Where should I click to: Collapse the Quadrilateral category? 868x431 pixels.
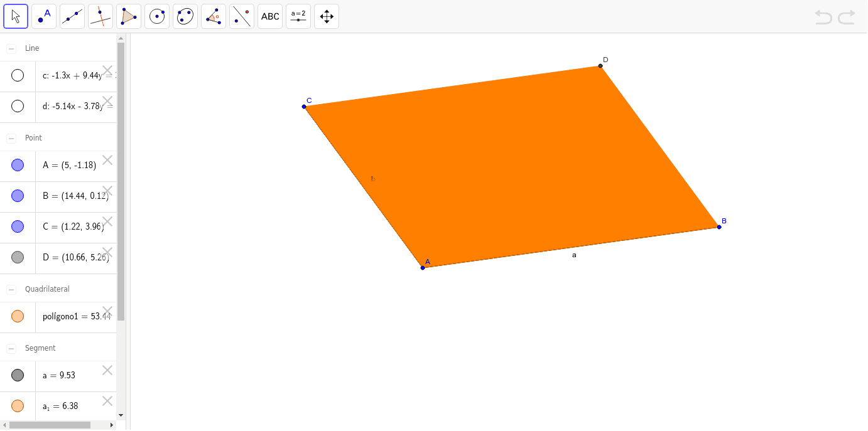(x=11, y=289)
